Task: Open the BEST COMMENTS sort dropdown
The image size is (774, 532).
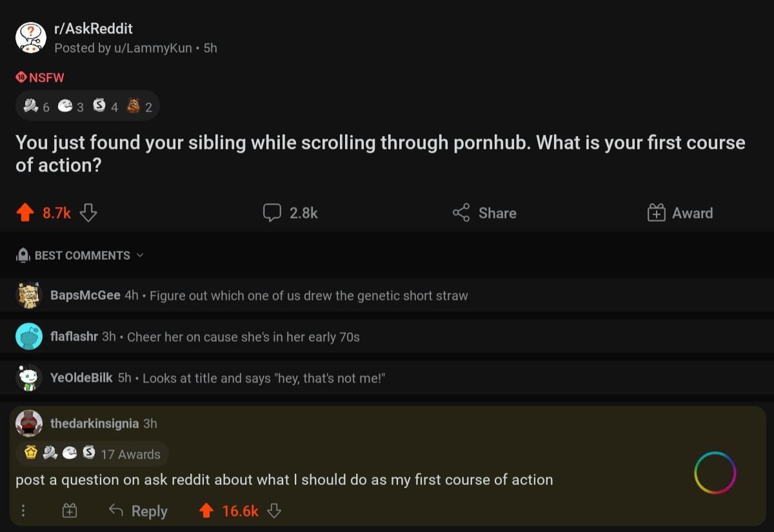Action: point(81,255)
